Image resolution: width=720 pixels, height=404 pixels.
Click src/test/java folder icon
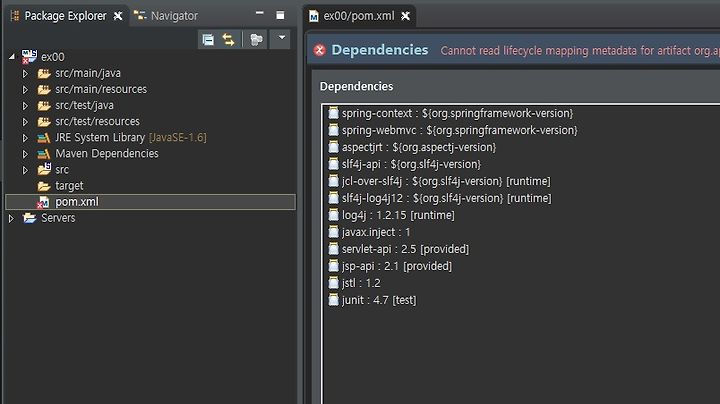tap(44, 106)
